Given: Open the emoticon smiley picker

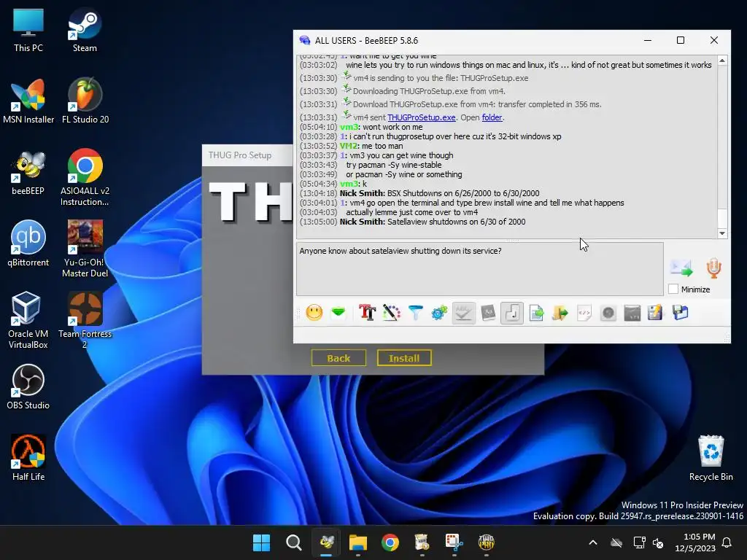Looking at the screenshot, I should [314, 313].
